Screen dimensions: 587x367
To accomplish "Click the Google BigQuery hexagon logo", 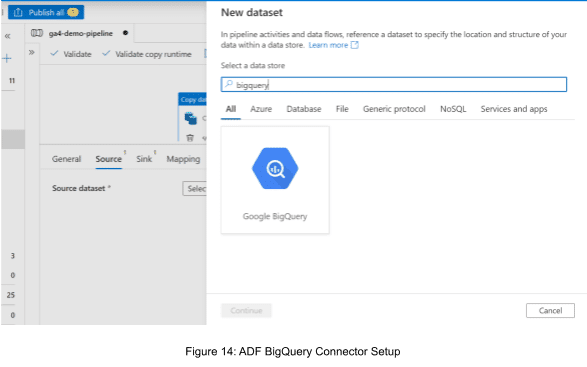I will click(x=275, y=169).
